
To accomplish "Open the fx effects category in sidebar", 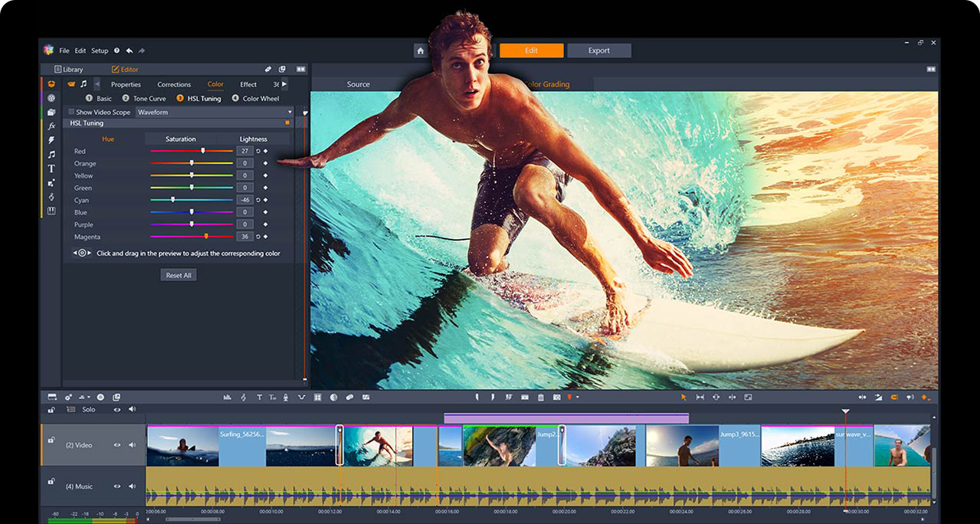I will tap(51, 126).
